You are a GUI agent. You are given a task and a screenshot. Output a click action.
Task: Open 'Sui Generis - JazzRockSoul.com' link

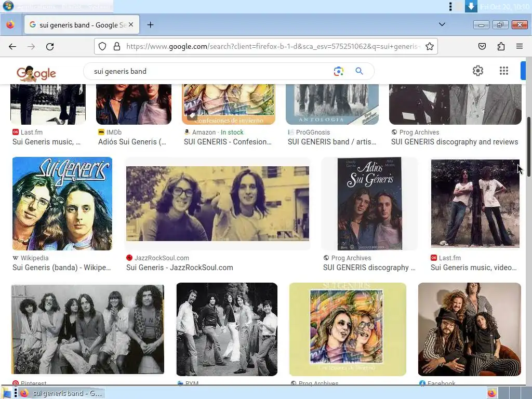tap(179, 268)
